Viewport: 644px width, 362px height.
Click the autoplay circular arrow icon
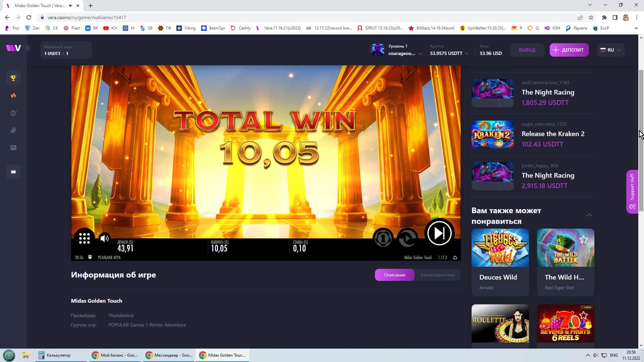[407, 238]
